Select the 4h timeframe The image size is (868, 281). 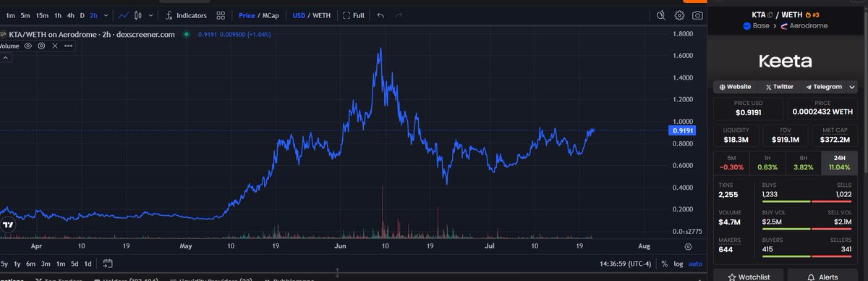tap(70, 14)
